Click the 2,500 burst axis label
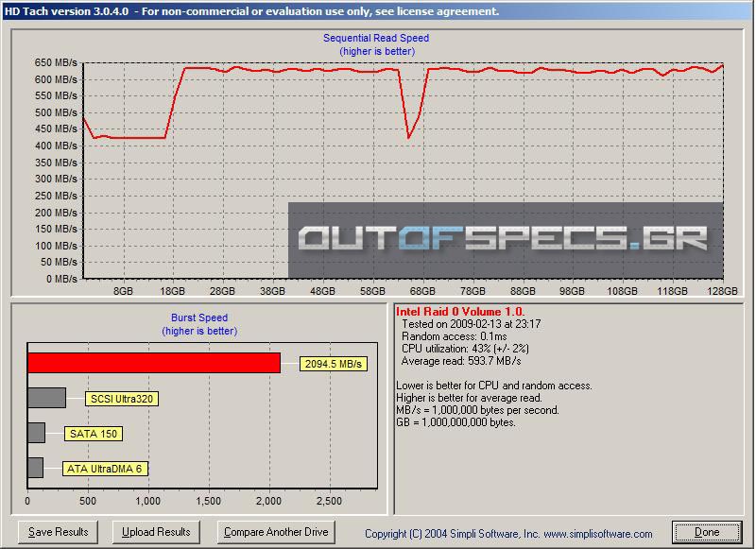The image size is (756, 549). 329,502
